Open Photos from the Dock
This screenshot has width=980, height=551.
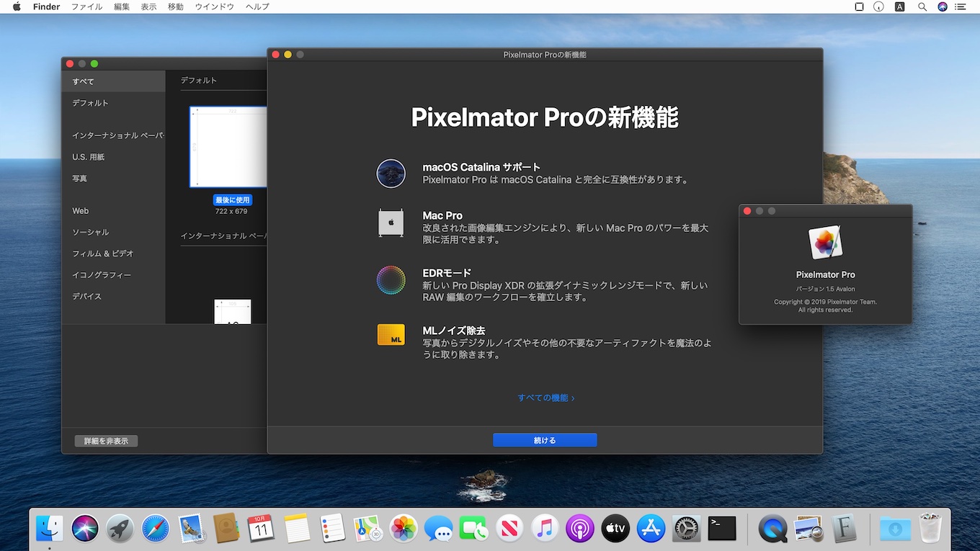click(x=403, y=529)
